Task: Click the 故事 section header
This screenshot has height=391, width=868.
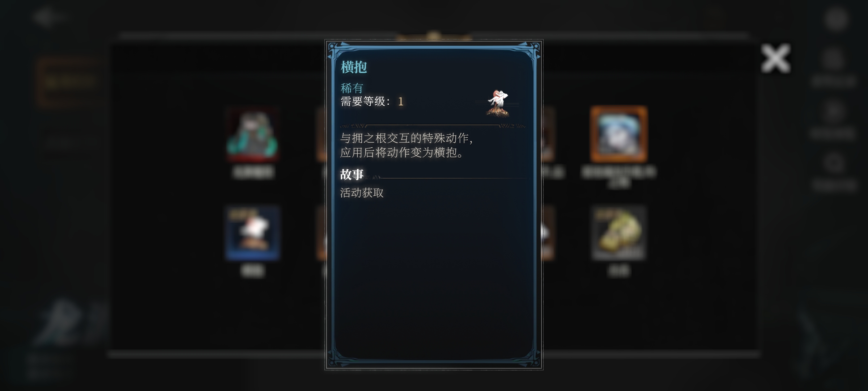Action: coord(352,175)
